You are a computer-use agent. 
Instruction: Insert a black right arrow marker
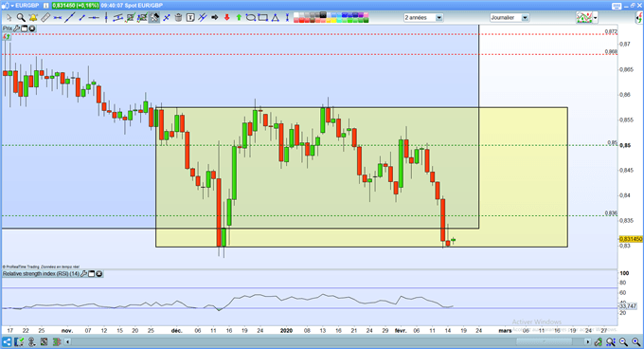click(x=214, y=18)
